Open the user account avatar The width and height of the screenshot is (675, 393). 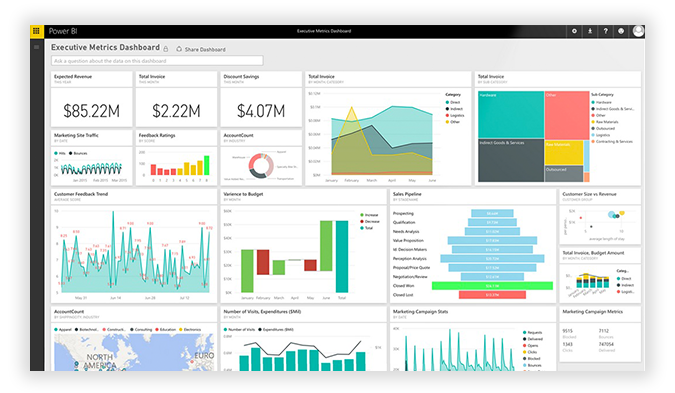click(x=638, y=31)
